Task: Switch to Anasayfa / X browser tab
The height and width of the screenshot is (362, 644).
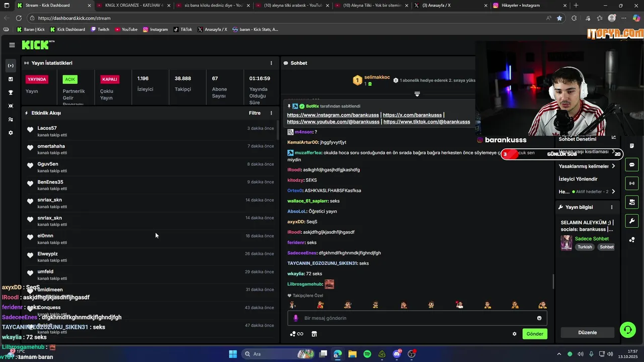Action: (x=451, y=6)
